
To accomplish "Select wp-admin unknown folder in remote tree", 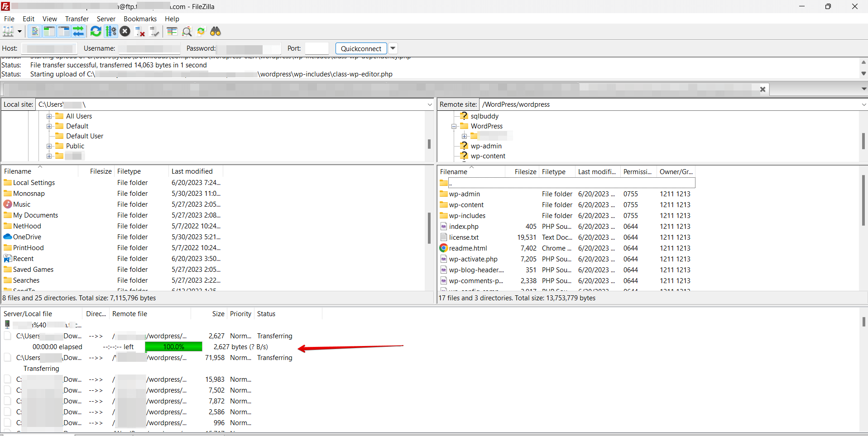I will click(486, 146).
